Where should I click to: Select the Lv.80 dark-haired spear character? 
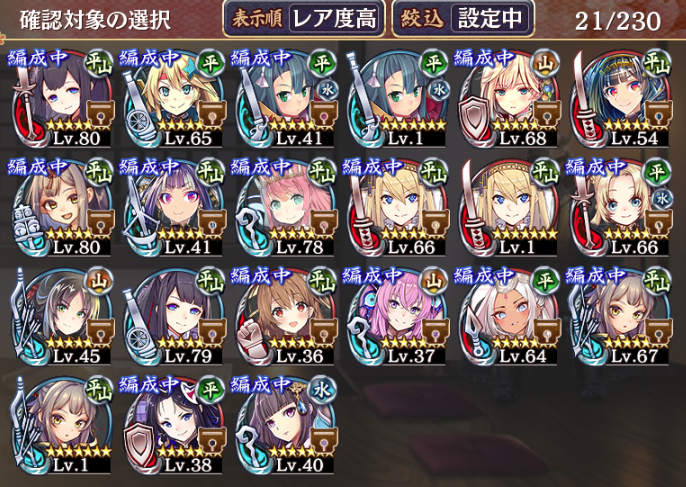61,98
